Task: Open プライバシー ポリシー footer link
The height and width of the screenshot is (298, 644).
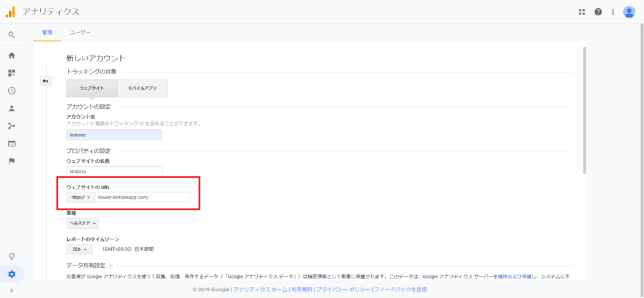Action: [x=343, y=289]
